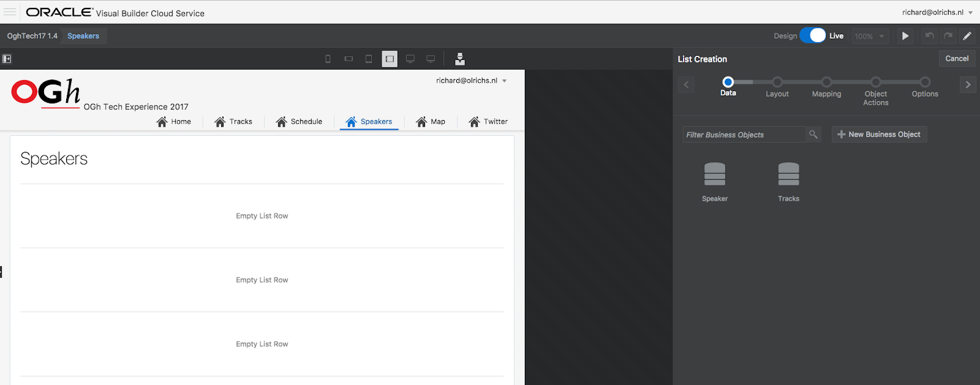Screen dimensions: 980x385
Task: Open the Twitter navigation tab
Action: (x=488, y=122)
